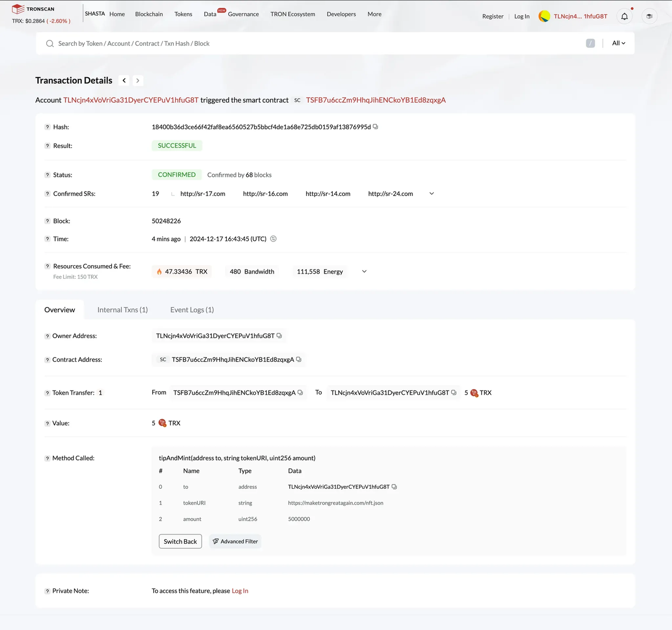The image size is (672, 630).
Task: Click the help icon beside Result
Action: pos(47,146)
